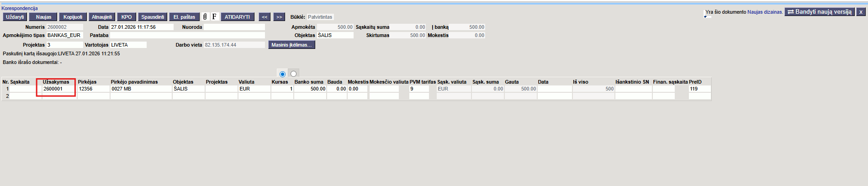Open the Masinis įkėlimas bulk import

(x=291, y=45)
